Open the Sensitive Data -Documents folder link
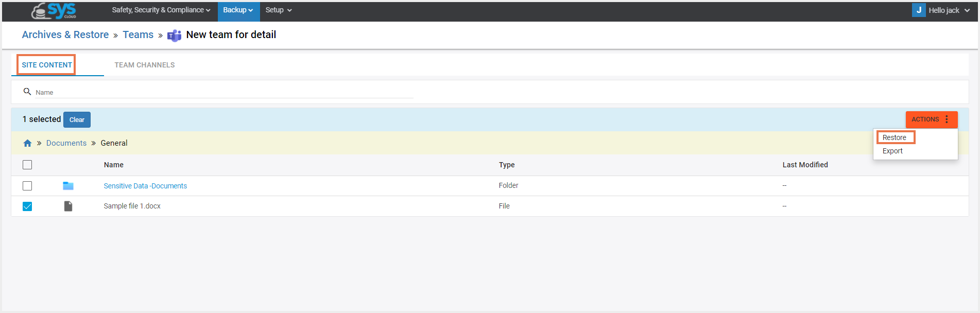Screen dimensions: 980x313 tap(145, 186)
